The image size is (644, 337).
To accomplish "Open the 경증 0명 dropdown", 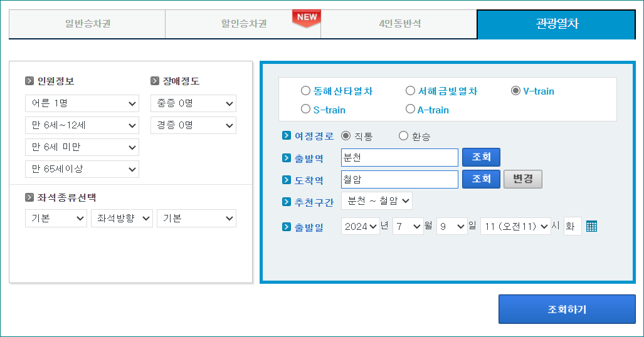I will [193, 125].
